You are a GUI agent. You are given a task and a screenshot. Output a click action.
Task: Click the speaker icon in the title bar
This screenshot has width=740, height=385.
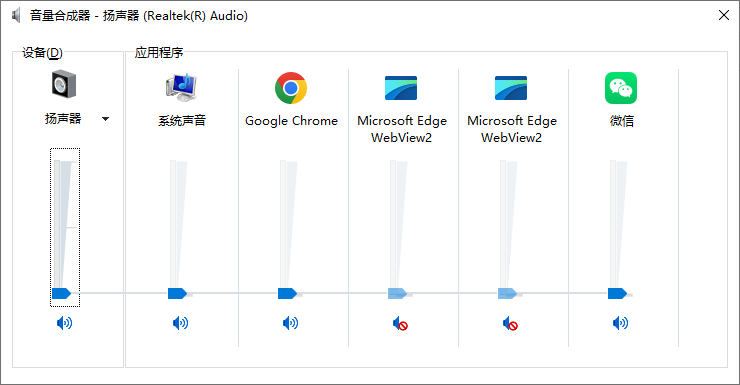point(17,16)
